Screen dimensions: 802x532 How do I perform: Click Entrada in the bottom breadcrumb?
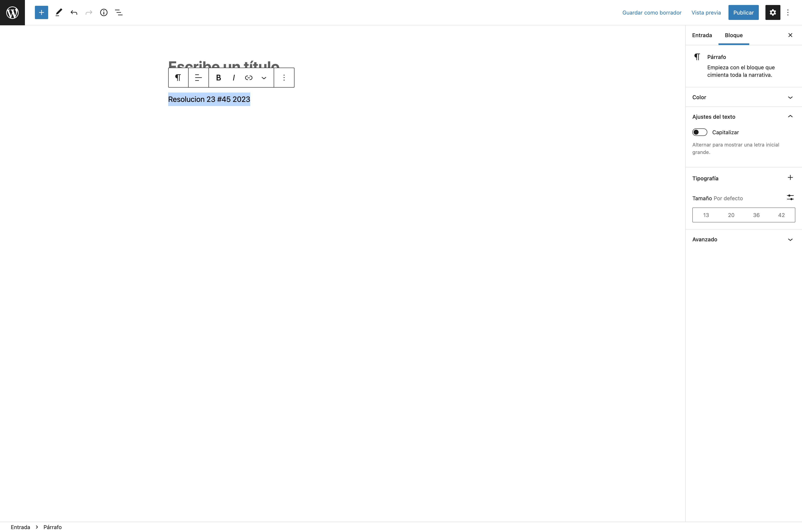coord(20,527)
